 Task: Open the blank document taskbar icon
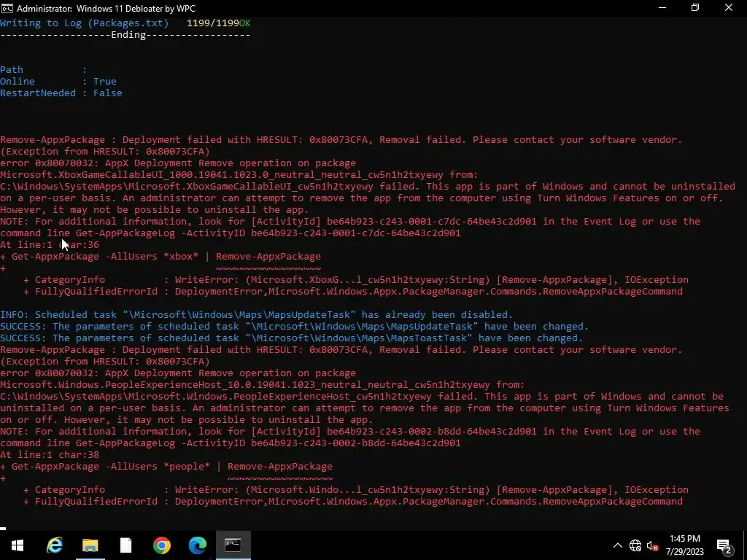125,545
